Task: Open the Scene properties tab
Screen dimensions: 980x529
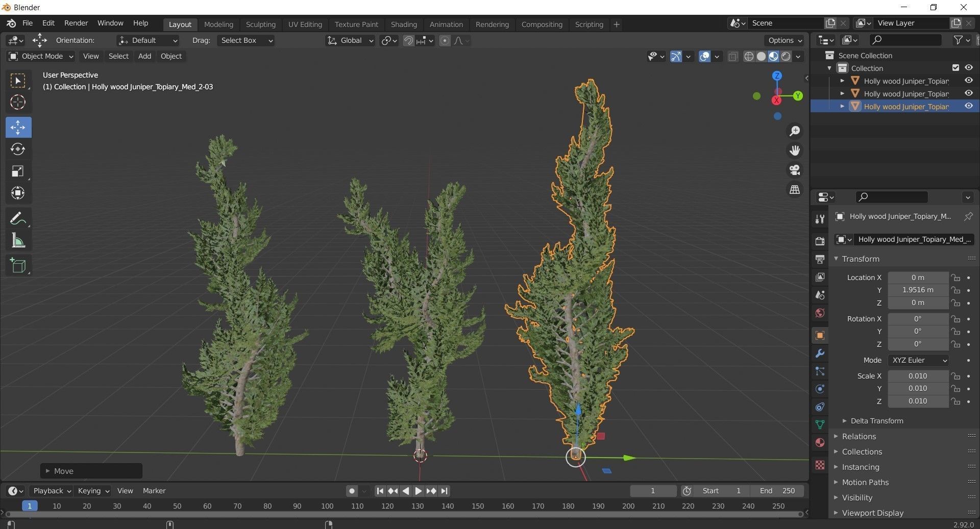Action: [820, 295]
